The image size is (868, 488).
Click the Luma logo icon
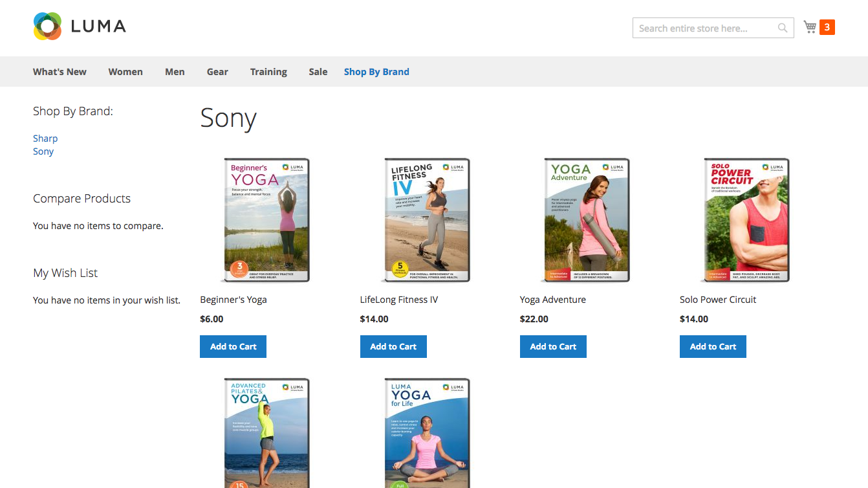(47, 26)
